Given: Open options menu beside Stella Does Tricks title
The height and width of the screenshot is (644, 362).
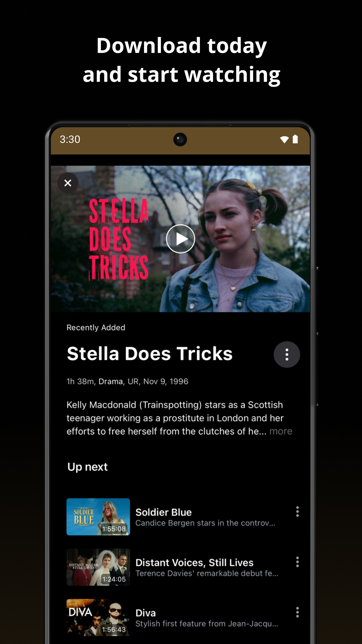Looking at the screenshot, I should pyautogui.click(x=287, y=354).
